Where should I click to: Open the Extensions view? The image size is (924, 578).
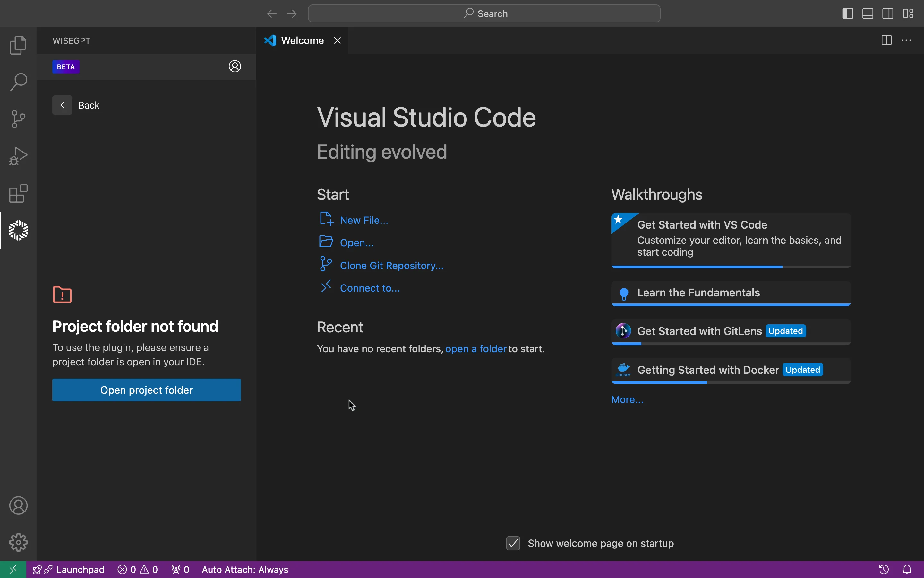tap(18, 193)
